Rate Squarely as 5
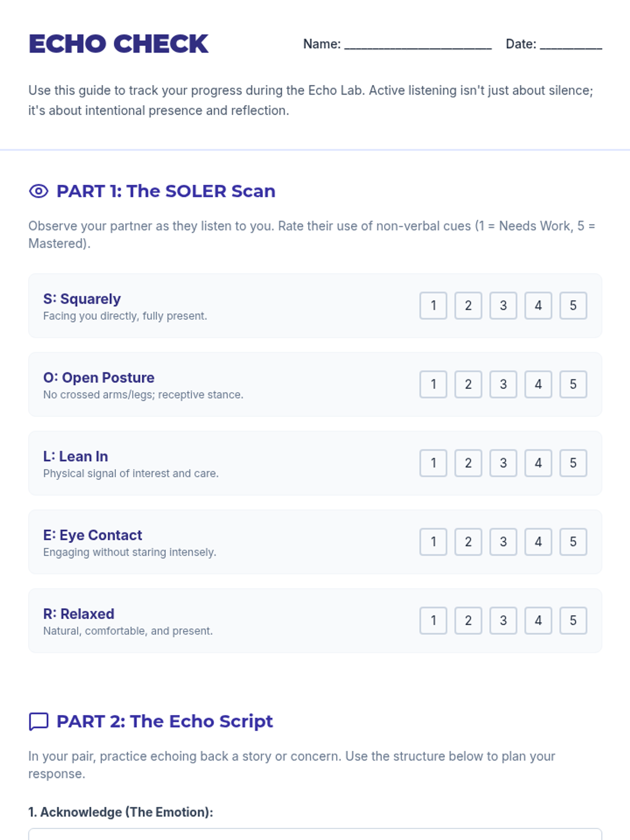 [x=573, y=306]
